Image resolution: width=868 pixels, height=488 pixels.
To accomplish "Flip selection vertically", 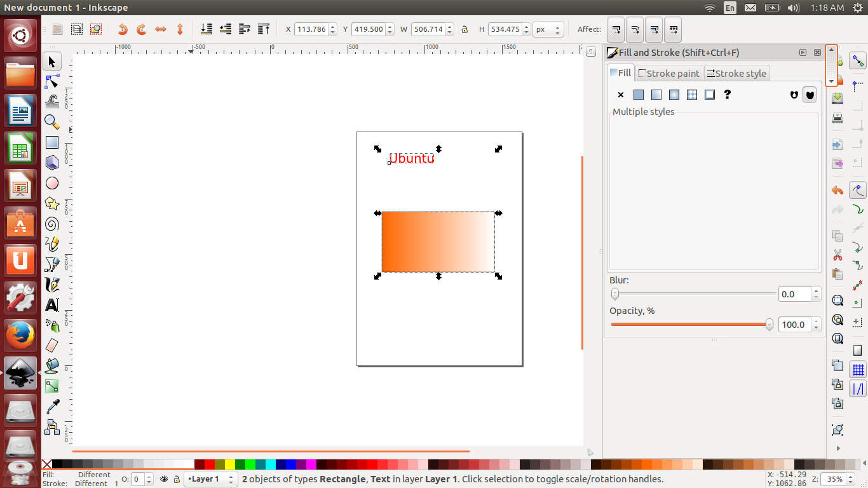I will pyautogui.click(x=180, y=29).
